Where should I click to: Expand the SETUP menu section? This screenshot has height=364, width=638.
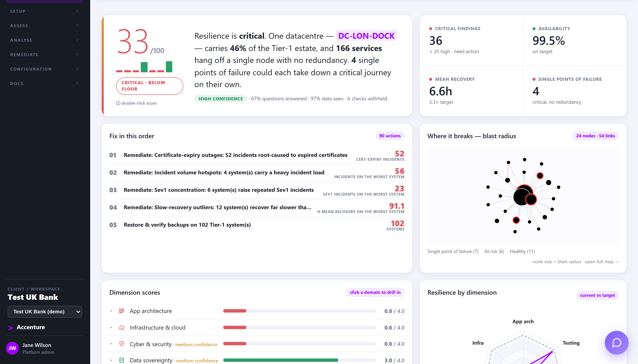click(44, 11)
